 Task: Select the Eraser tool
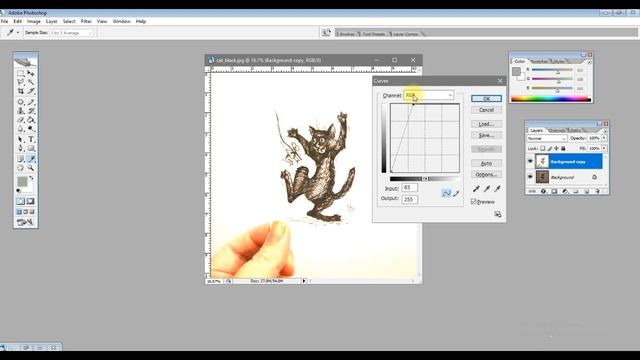[20, 120]
